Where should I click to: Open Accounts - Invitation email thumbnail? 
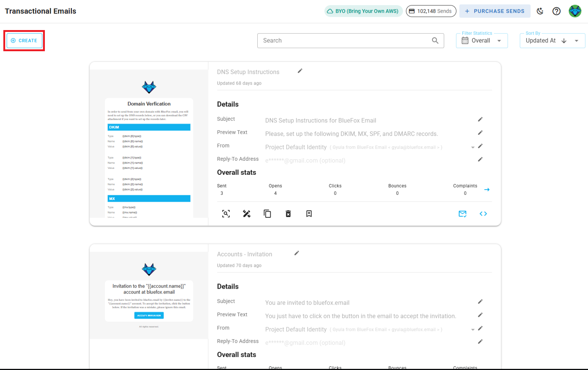pyautogui.click(x=149, y=295)
